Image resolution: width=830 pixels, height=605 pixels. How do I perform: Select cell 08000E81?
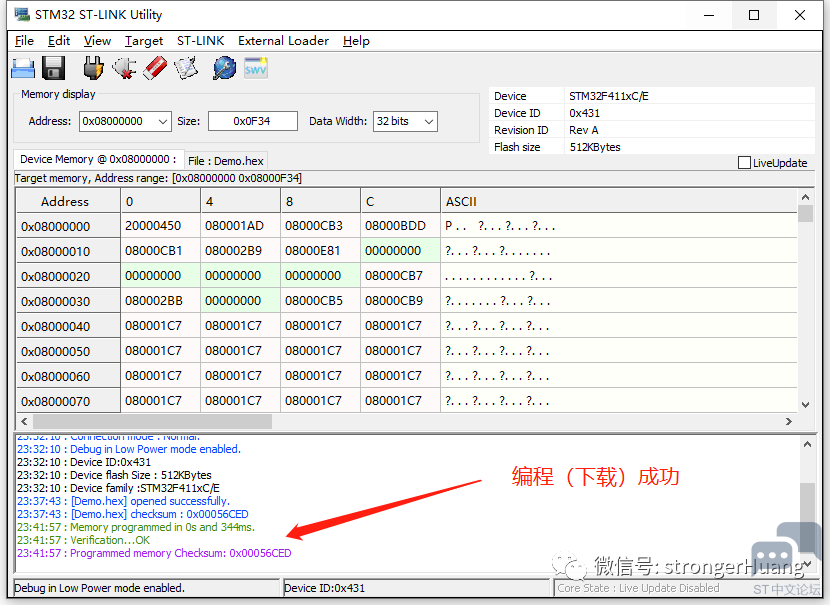coord(320,251)
